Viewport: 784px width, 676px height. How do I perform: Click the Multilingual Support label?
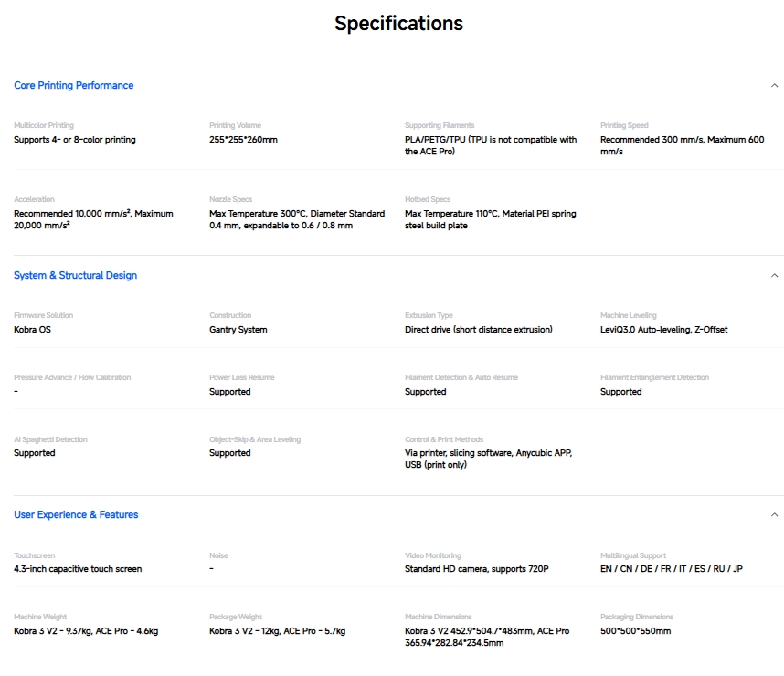(x=633, y=555)
